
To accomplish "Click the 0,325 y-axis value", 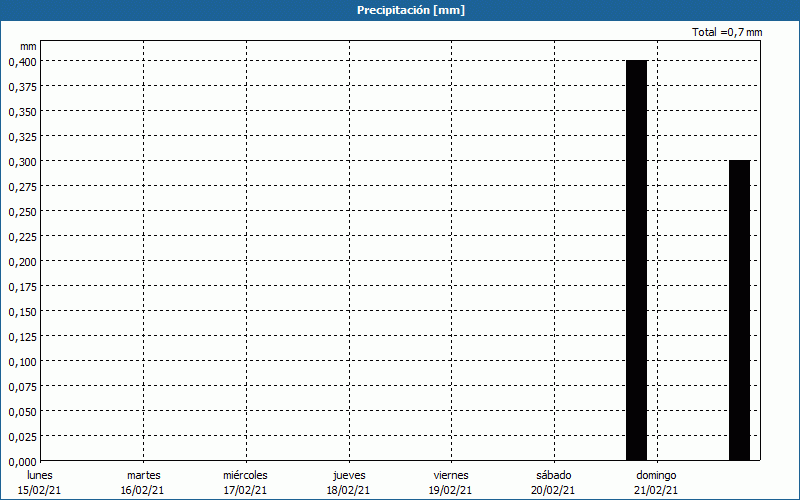I will point(22,137).
